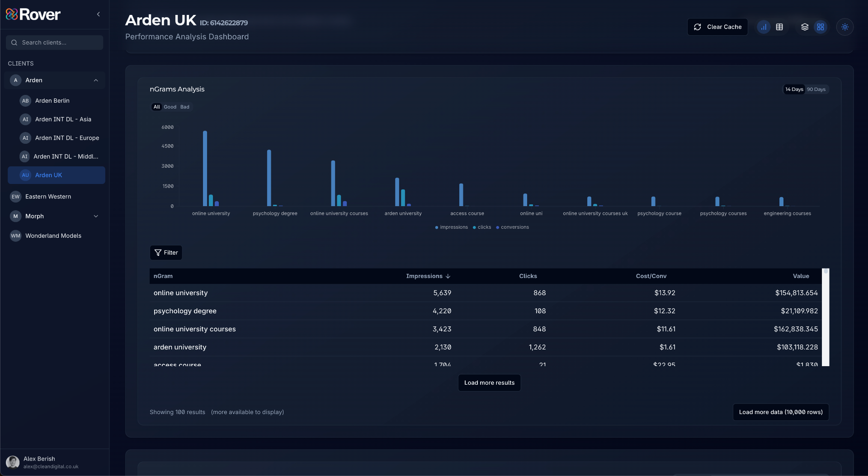Toggle light theme with sun icon
868x476 pixels.
(x=844, y=27)
